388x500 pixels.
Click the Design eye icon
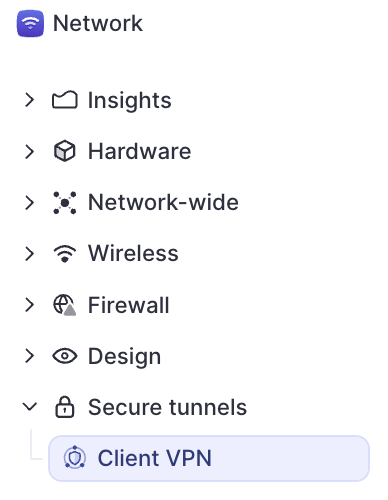click(x=65, y=356)
